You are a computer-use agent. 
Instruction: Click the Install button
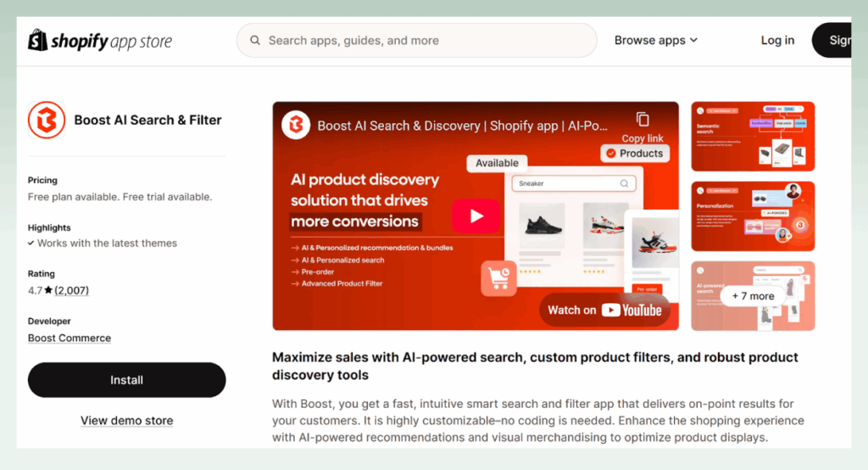[x=127, y=380]
